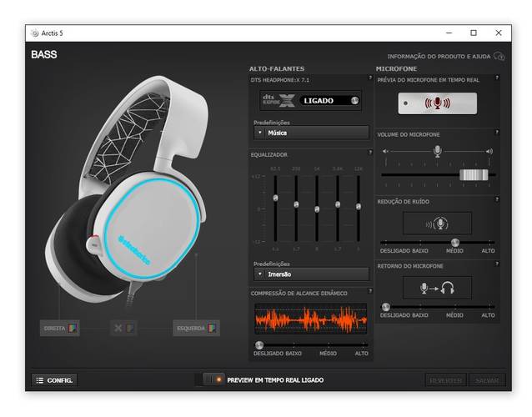Viewport: 532px width, 417px height.
Task: Open the Música surround preset dropdown
Action: 311,133
